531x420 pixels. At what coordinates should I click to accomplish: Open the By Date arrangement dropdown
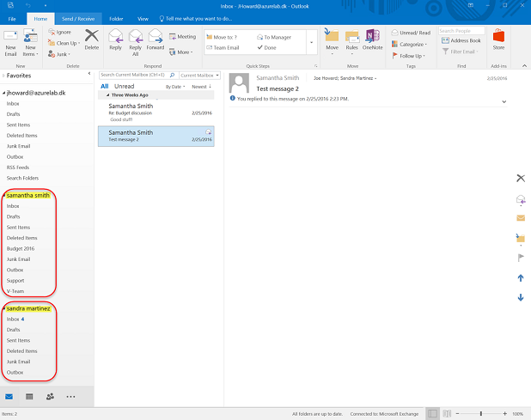click(x=175, y=87)
